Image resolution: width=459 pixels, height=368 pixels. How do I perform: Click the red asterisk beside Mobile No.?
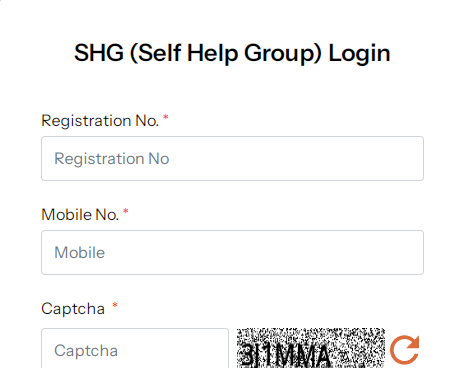(126, 212)
